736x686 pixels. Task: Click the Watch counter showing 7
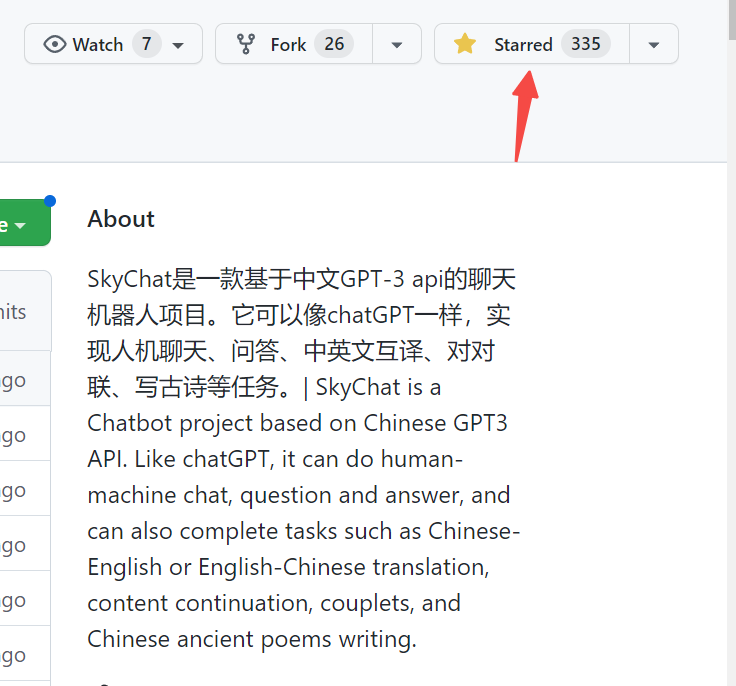pyautogui.click(x=147, y=44)
